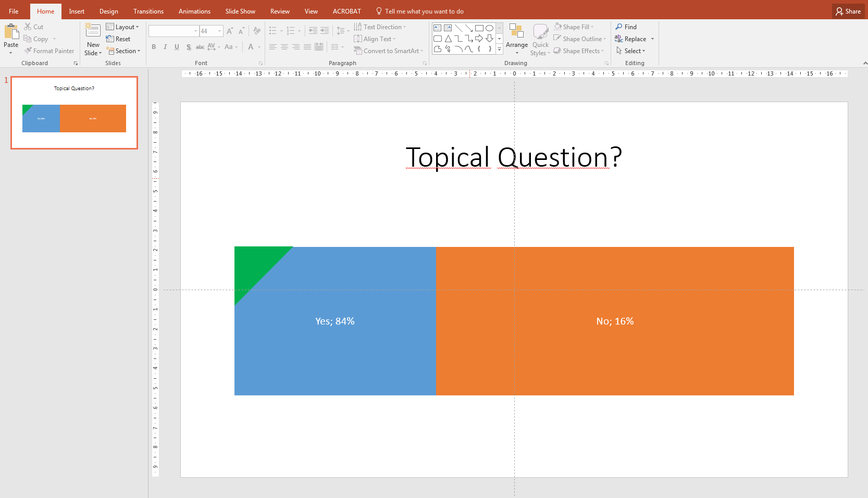This screenshot has height=498, width=868.
Task: Click the Reset slide icon
Action: tap(110, 39)
